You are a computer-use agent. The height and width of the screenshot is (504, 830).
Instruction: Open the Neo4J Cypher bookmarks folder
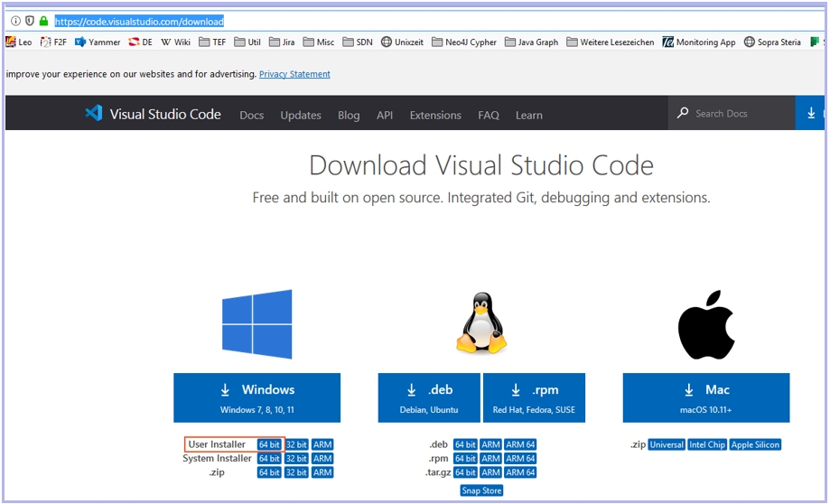(464, 42)
